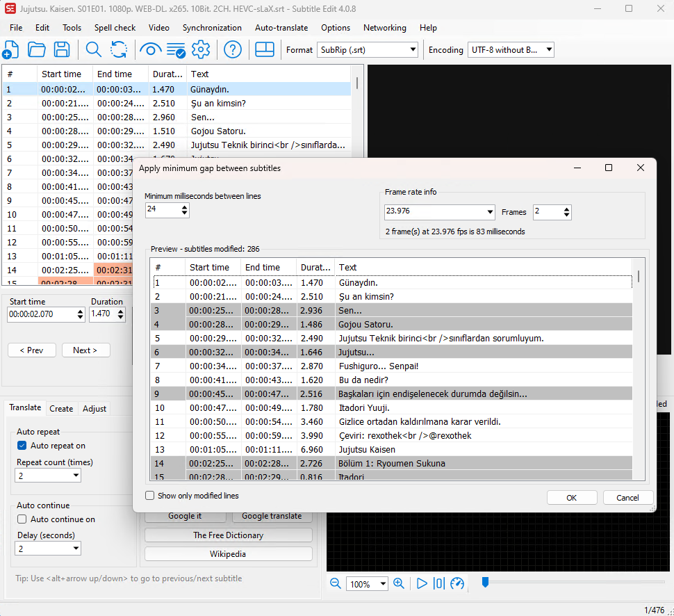Open the Spell check menu
Viewport: 674px width, 616px height.
click(x=115, y=28)
